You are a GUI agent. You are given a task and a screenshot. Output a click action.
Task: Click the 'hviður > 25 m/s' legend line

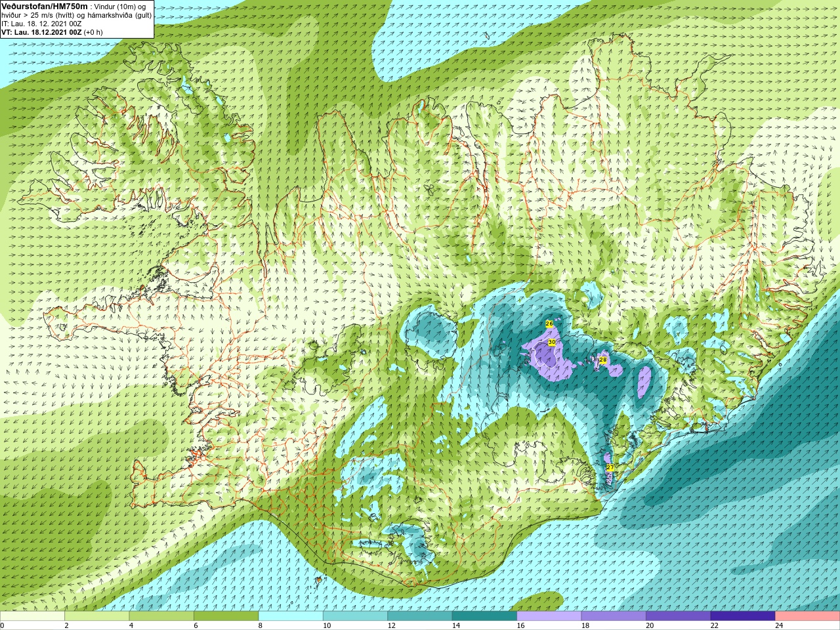76,15
